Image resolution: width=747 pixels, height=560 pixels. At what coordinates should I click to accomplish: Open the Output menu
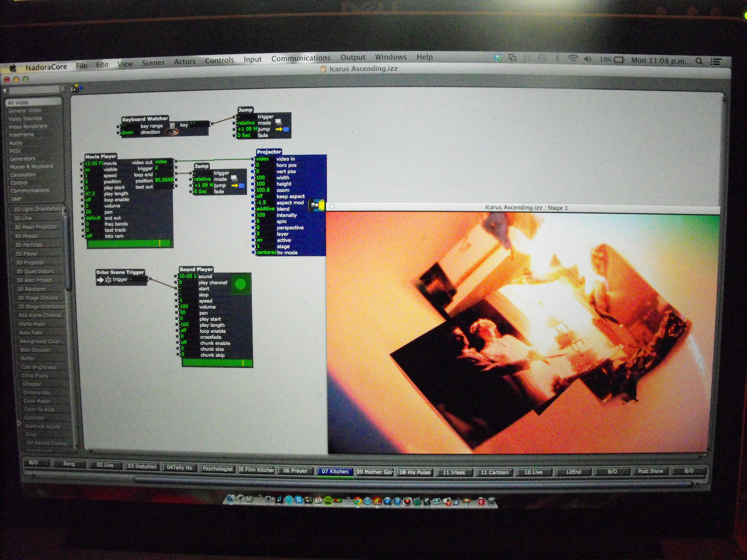[x=353, y=57]
